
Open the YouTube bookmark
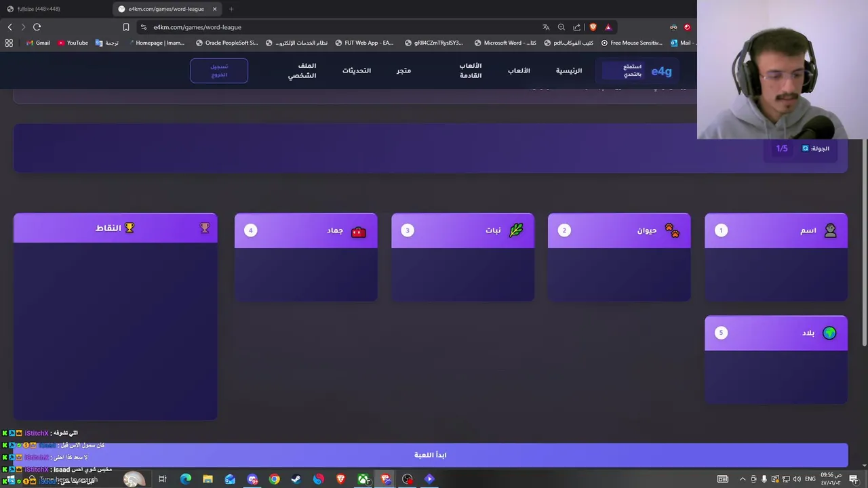[x=73, y=43]
